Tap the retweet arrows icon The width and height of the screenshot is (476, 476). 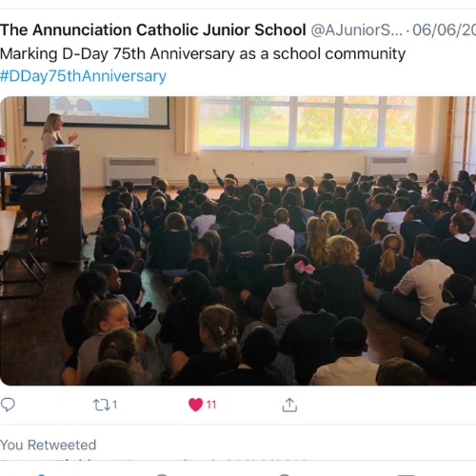point(101,405)
